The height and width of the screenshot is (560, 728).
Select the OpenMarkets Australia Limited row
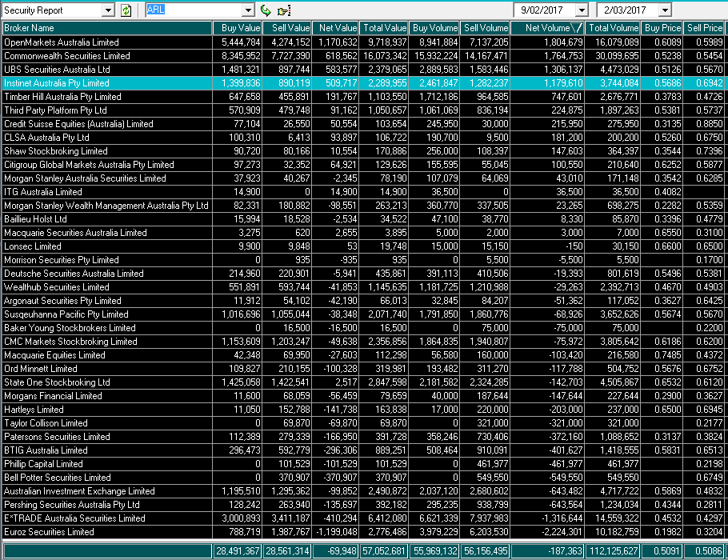click(363, 42)
